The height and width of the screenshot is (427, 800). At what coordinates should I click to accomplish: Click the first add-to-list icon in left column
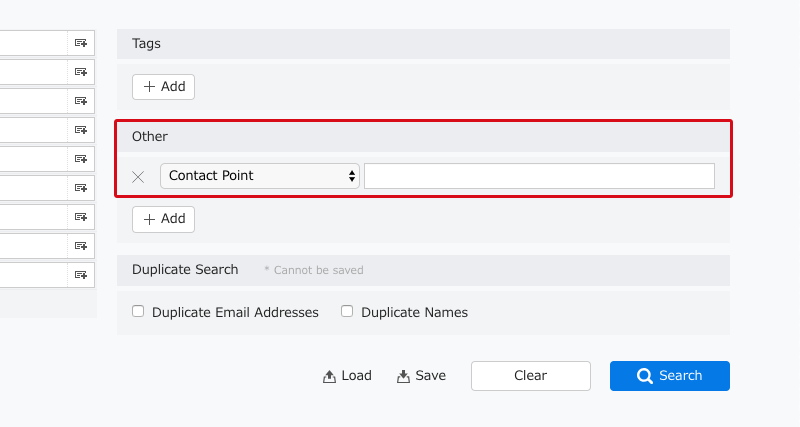(81, 43)
